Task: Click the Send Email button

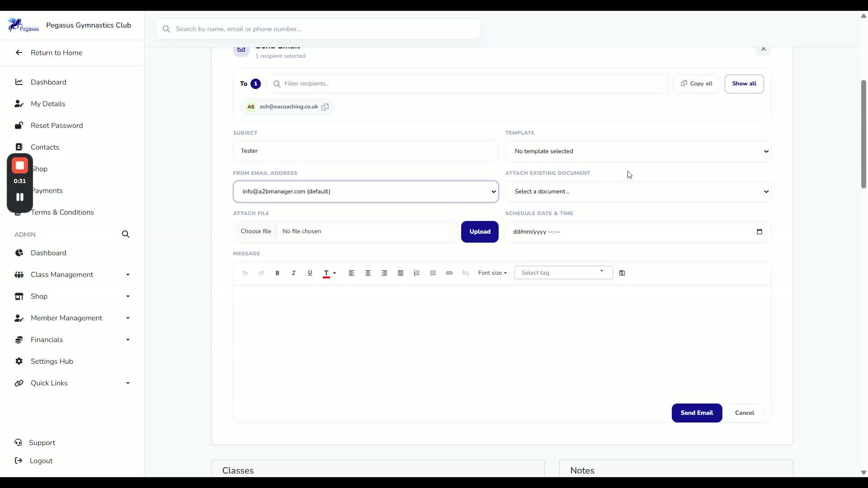Action: point(697,413)
